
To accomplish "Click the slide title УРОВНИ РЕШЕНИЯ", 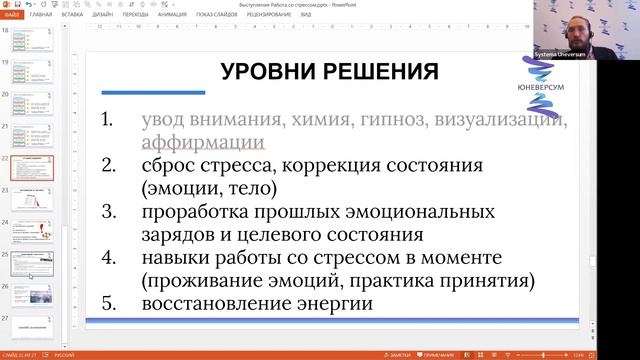I will tap(330, 71).
